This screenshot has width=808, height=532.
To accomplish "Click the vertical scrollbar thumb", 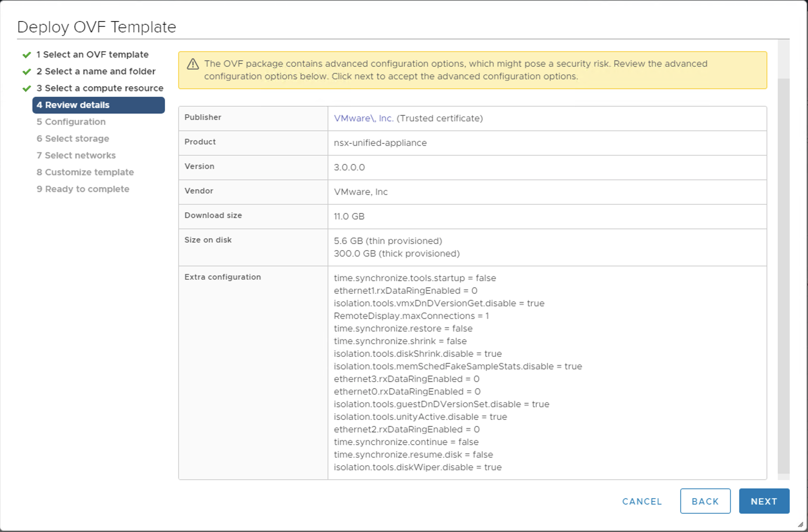I will click(783, 275).
